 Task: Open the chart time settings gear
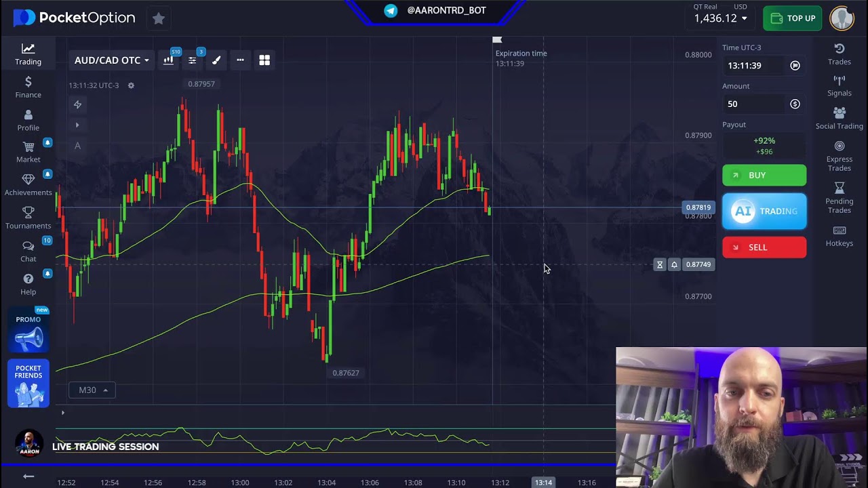coord(131,85)
